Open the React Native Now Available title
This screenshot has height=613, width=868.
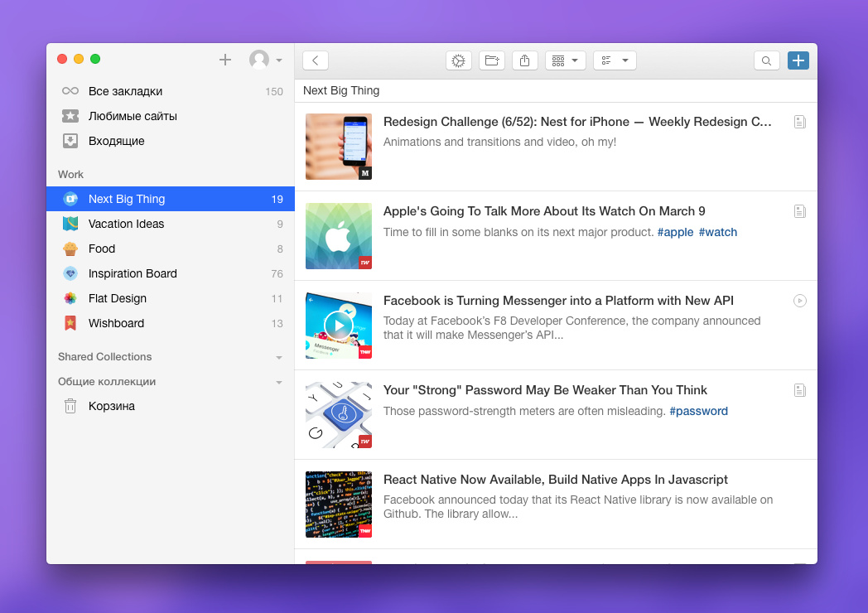click(556, 480)
